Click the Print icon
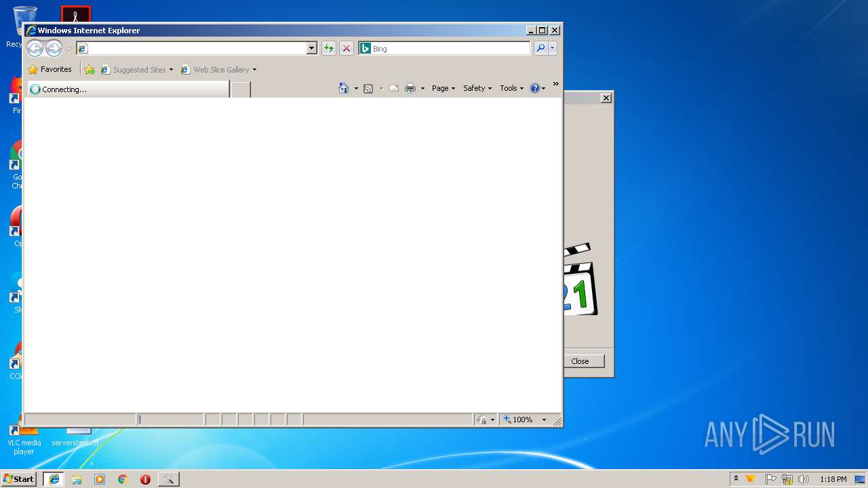 click(410, 88)
